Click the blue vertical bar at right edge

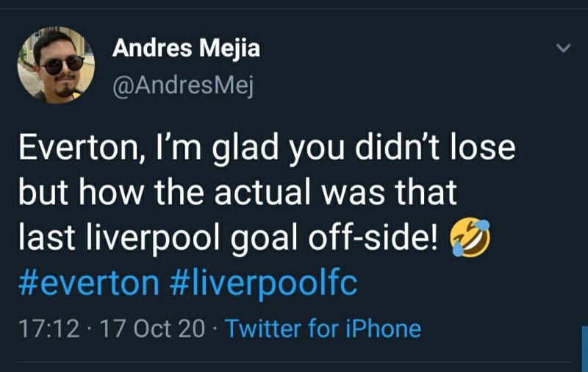[584, 348]
